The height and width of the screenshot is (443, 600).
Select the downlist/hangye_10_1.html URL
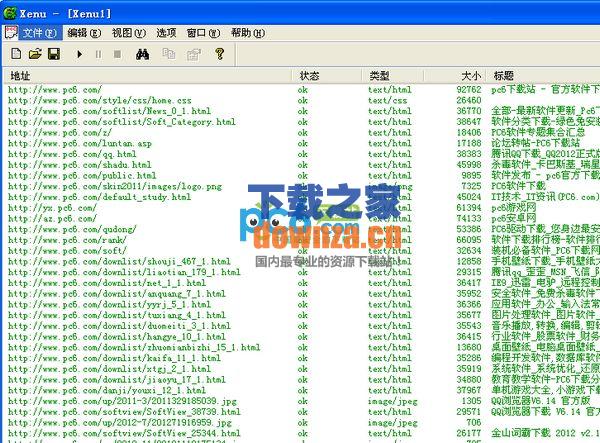117,336
